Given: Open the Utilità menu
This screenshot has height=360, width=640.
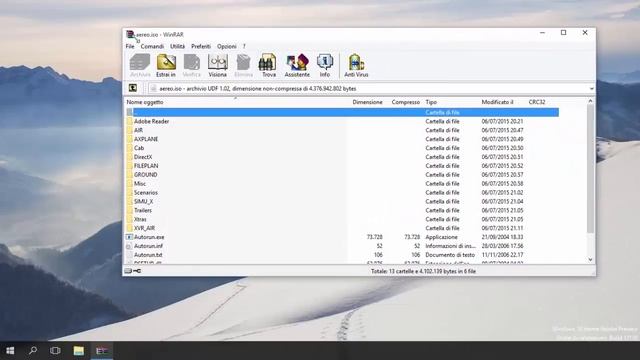Looking at the screenshot, I should [x=178, y=47].
